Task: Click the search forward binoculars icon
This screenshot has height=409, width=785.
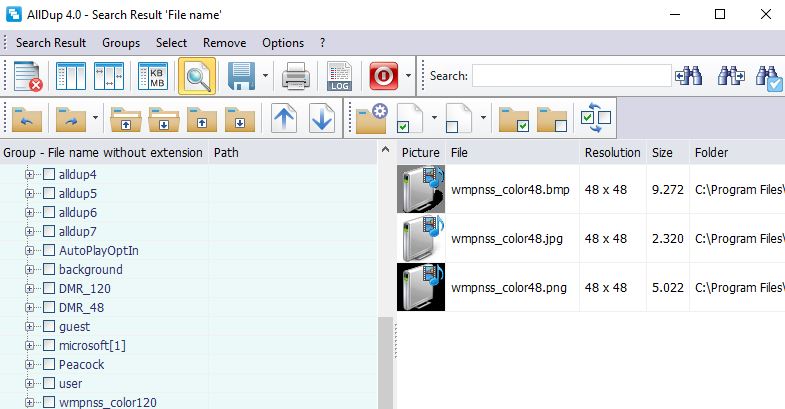Action: click(x=731, y=76)
